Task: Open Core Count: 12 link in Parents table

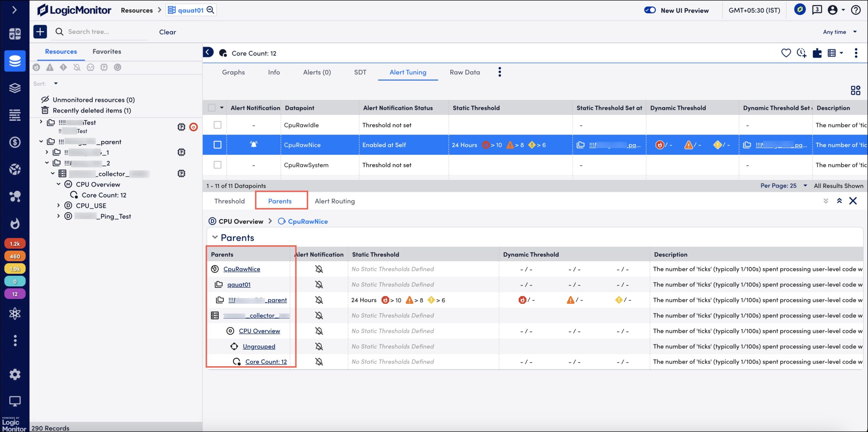Action: [x=266, y=362]
